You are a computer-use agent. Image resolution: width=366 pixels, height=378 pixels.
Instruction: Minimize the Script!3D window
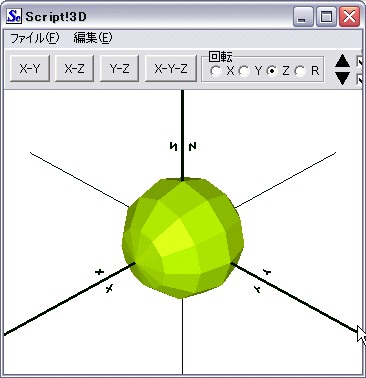[303, 16]
